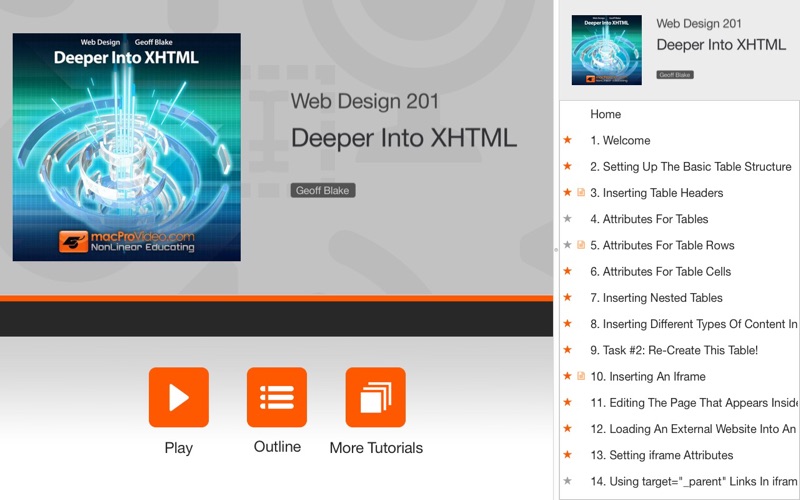The width and height of the screenshot is (800, 500).
Task: Open chapter 10. Inserting An Iframe
Action: 648,377
